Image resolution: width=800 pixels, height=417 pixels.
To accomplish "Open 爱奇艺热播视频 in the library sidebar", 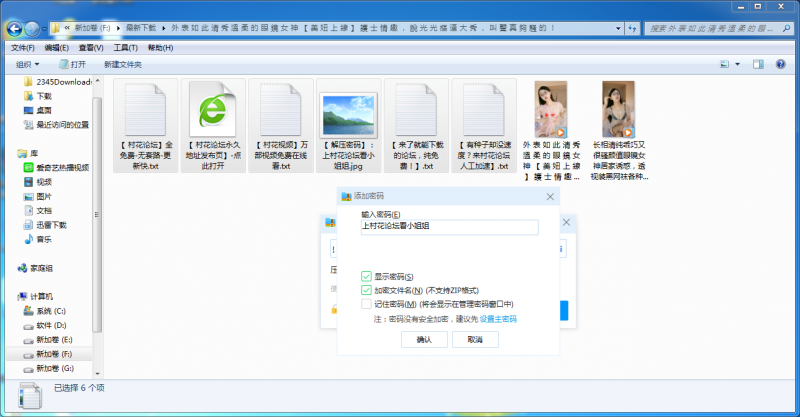I will (62, 168).
